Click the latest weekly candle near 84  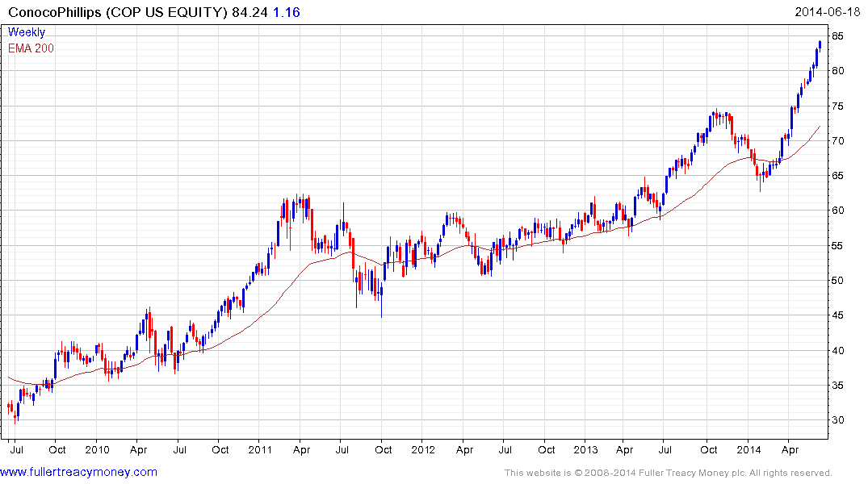[x=820, y=45]
